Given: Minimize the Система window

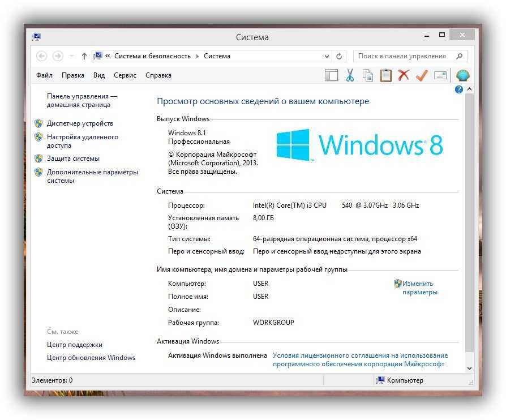Looking at the screenshot, I should click(x=427, y=36).
